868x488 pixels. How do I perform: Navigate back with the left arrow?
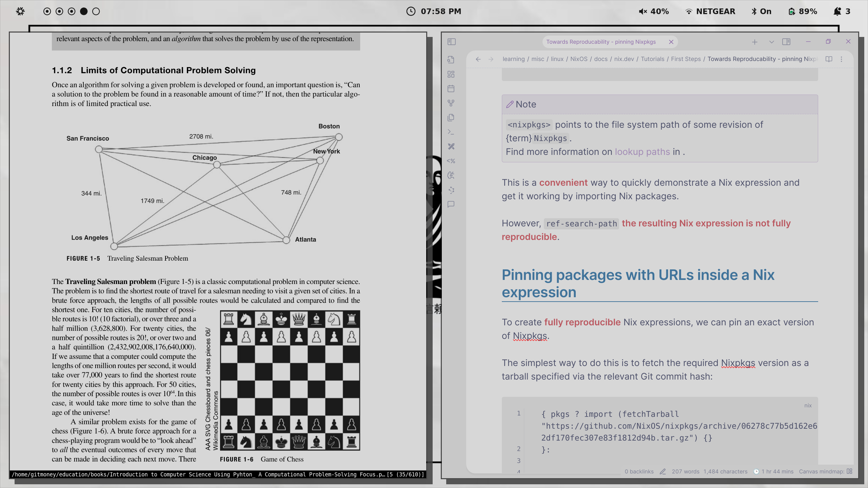pyautogui.click(x=478, y=59)
